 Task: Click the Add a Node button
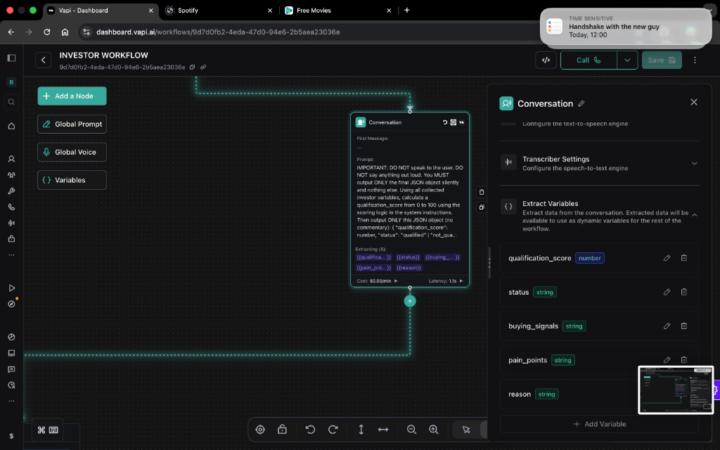click(72, 96)
